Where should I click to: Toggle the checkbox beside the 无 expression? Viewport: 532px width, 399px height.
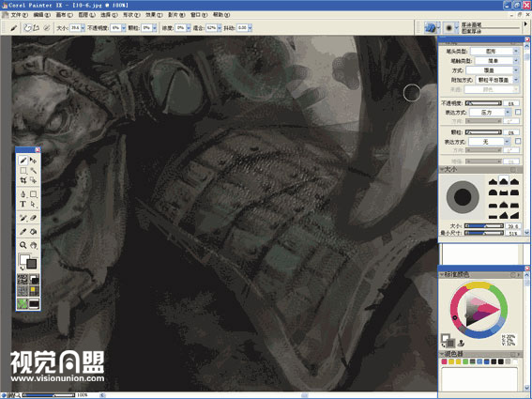(518, 141)
